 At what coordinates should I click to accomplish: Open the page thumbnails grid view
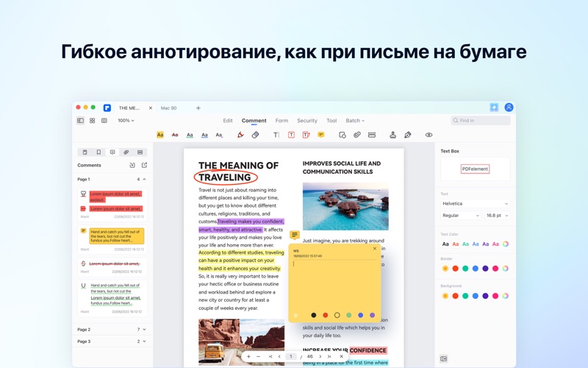tap(93, 121)
